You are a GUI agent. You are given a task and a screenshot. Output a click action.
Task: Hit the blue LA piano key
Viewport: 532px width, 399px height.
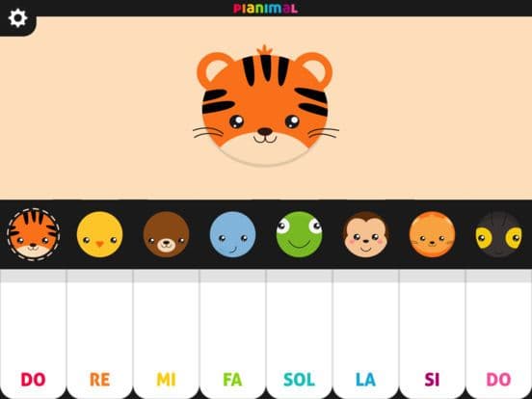coord(366,334)
